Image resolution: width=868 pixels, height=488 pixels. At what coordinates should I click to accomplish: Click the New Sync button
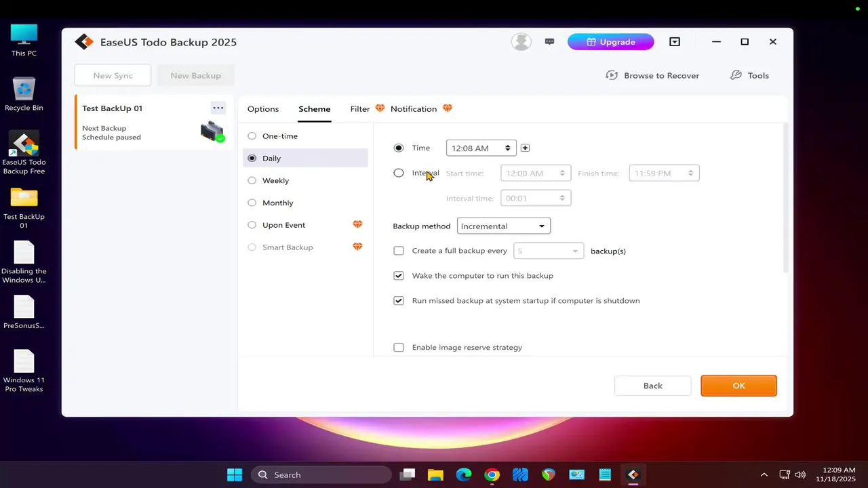coord(113,75)
